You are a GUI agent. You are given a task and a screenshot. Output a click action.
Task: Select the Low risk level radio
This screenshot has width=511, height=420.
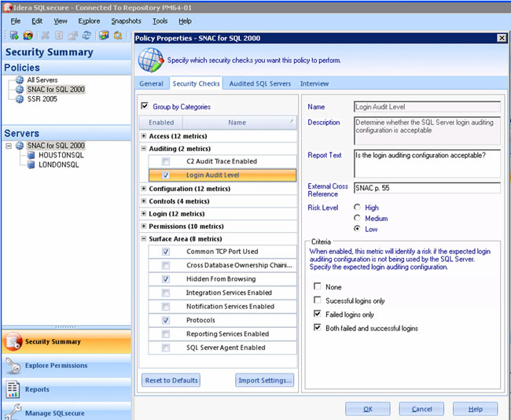click(x=357, y=229)
